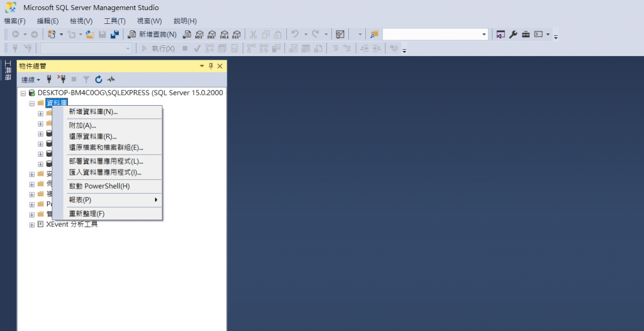644x331 pixels.
Task: Click the Open File folder icon
Action: click(x=90, y=35)
